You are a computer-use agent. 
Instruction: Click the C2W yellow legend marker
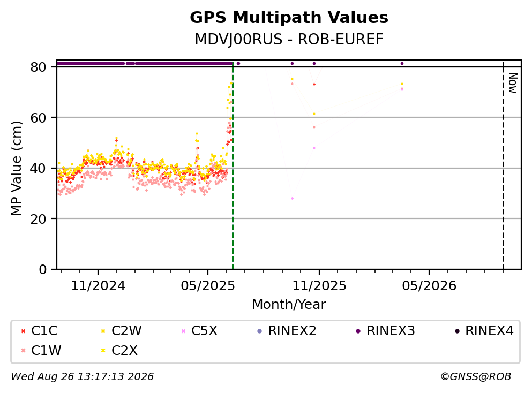tap(103, 331)
